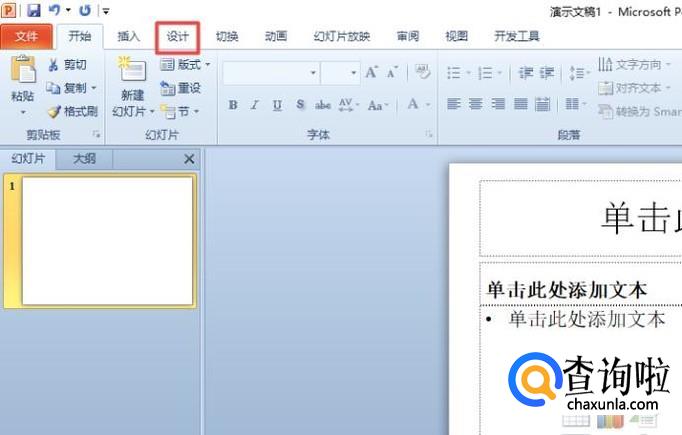Open the undo history dropdown arrow

[68, 10]
